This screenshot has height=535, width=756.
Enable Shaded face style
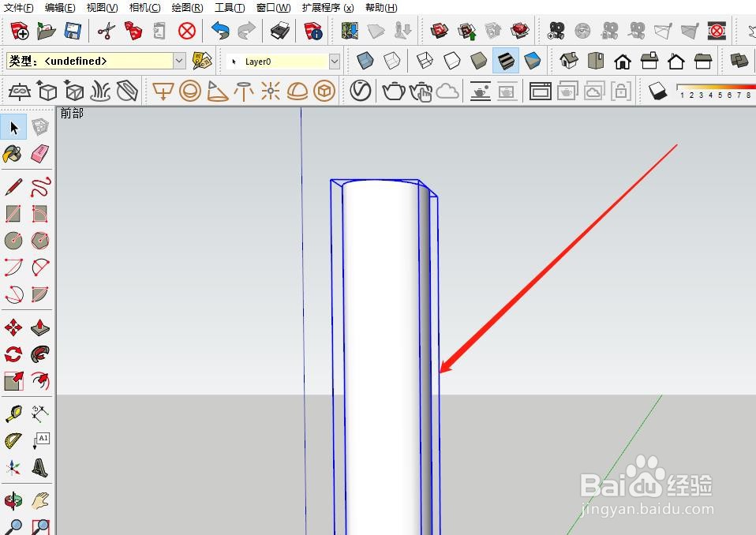[x=478, y=61]
